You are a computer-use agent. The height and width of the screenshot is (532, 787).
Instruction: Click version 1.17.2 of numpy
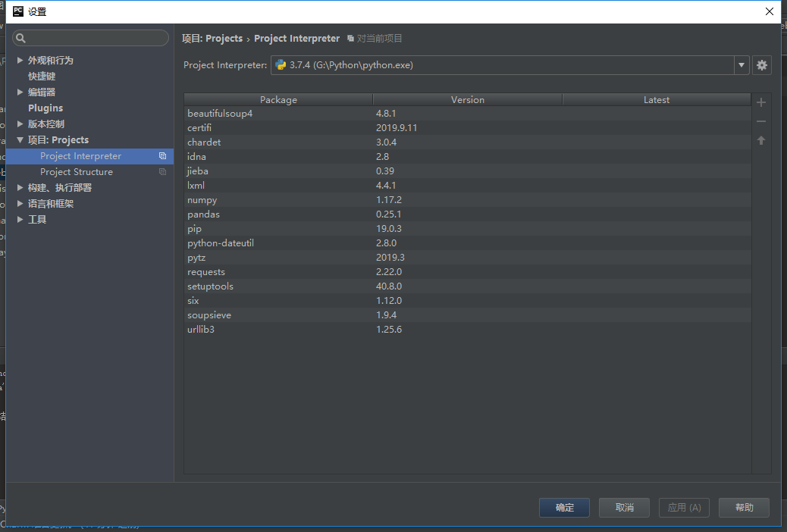pos(389,200)
